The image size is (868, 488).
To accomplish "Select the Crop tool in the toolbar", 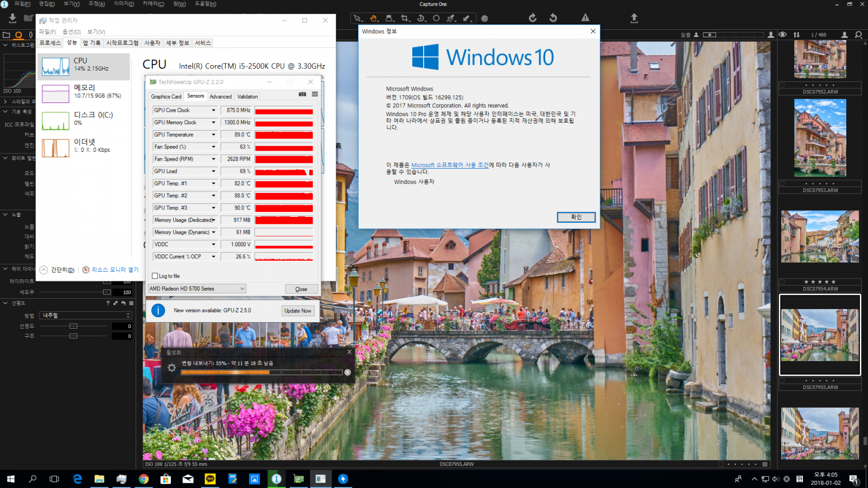I will coord(404,18).
